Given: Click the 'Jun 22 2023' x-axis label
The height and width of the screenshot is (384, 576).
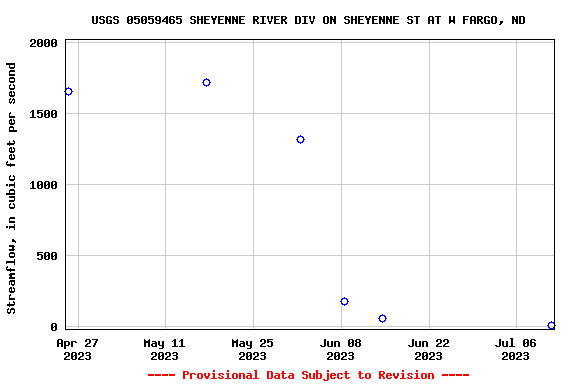Looking at the screenshot, I should 428,350.
